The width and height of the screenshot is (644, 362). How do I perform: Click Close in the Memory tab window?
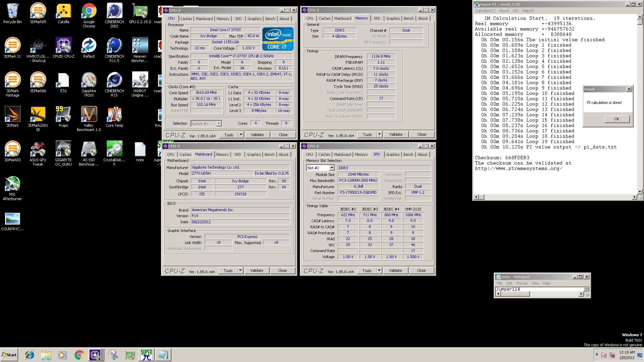(422, 134)
